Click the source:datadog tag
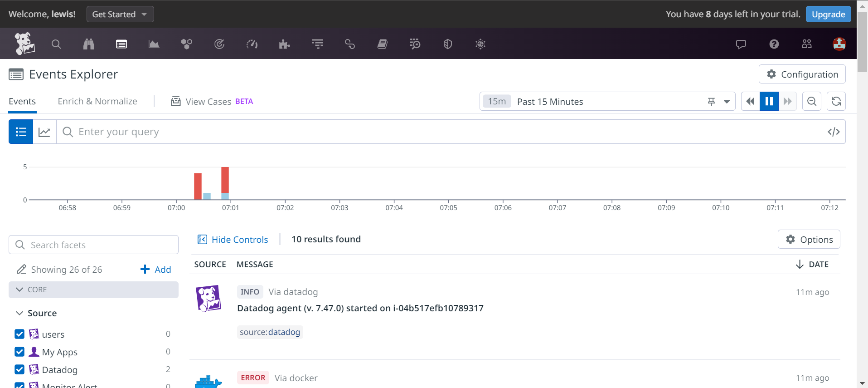The width and height of the screenshot is (868, 388). tap(270, 332)
